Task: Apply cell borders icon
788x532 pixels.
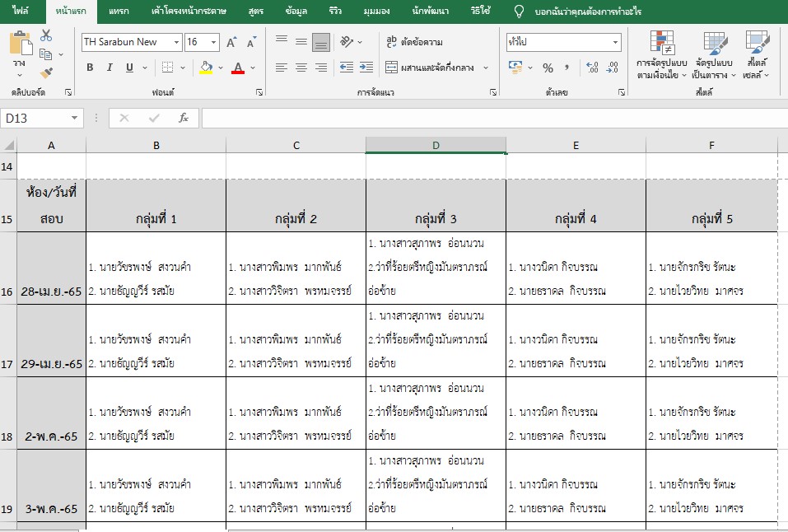Action: tap(167, 68)
